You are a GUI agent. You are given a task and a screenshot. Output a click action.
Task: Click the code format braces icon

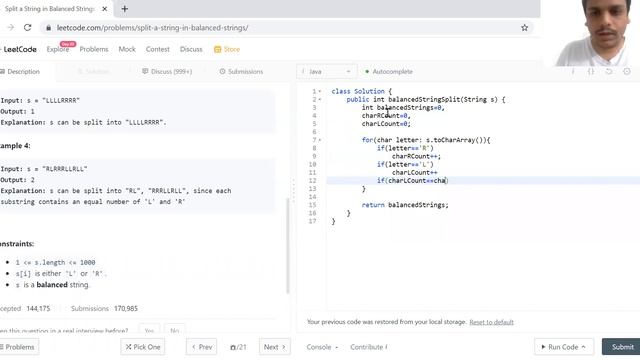591,71
